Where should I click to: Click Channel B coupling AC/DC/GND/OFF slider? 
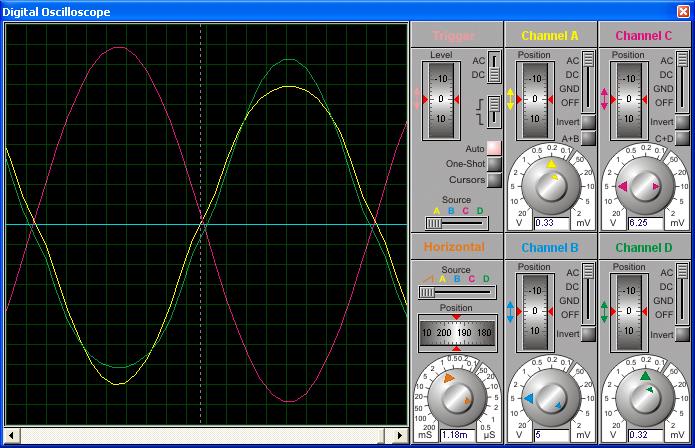tap(589, 291)
